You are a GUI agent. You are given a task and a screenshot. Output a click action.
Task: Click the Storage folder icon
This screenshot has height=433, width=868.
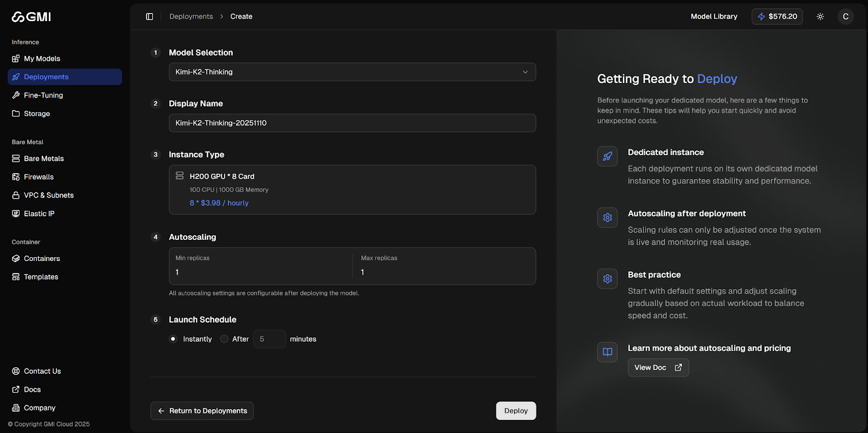pyautogui.click(x=16, y=114)
